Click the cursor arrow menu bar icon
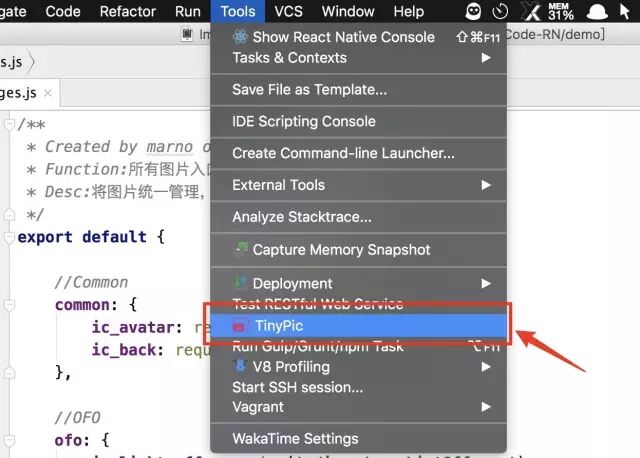Viewport: 640px width, 458px height. (624, 11)
